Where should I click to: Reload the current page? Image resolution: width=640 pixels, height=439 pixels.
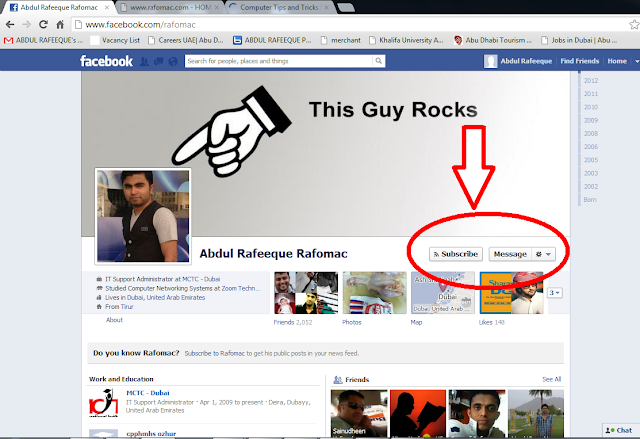(x=43, y=24)
